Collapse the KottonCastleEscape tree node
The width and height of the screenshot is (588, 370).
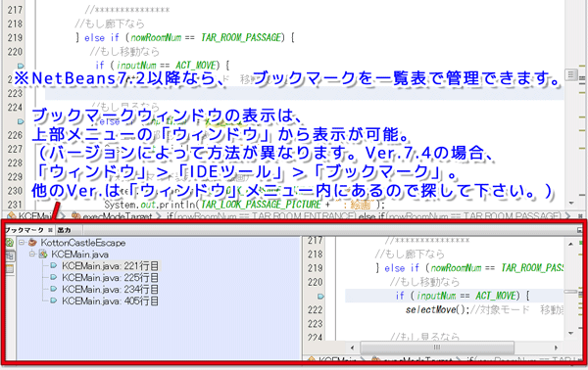coord(22,243)
